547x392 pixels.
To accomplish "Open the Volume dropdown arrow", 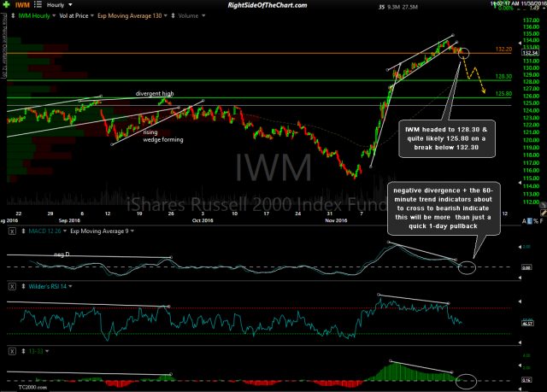I will (203, 15).
